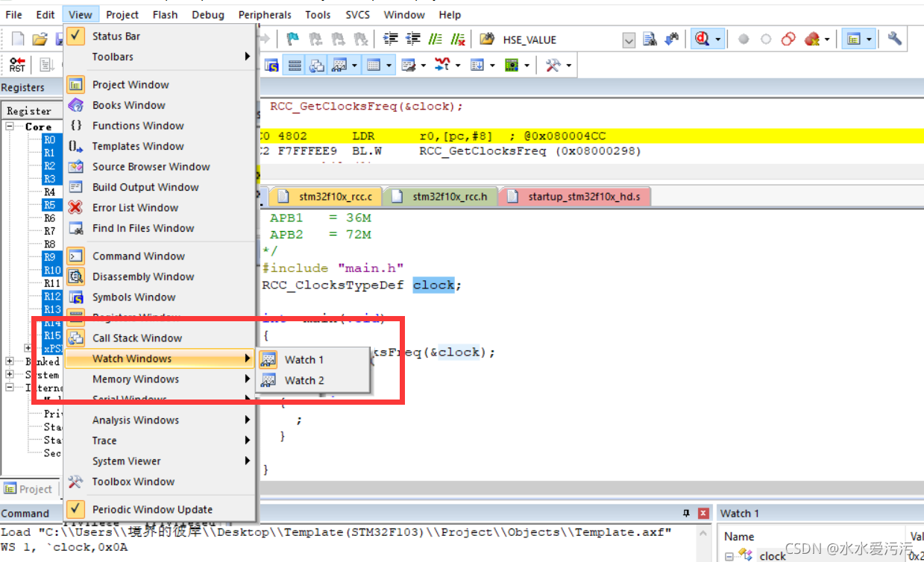Select Watch 1 from Watch Windows submenu
This screenshot has height=562, width=924.
pos(313,360)
